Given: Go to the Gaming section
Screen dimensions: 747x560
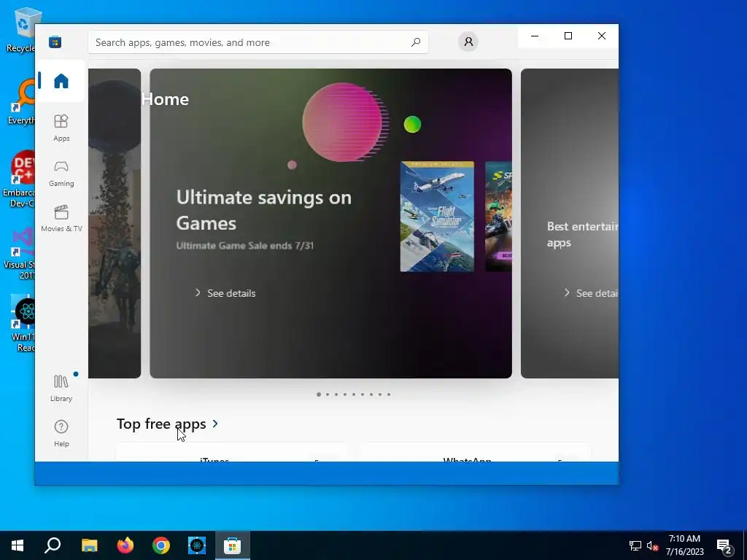Looking at the screenshot, I should click(x=61, y=174).
